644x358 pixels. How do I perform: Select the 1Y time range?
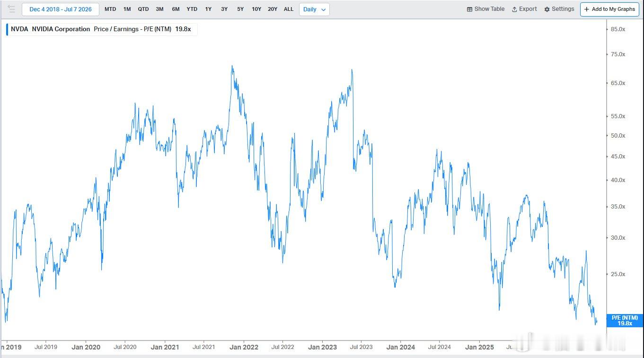(208, 9)
